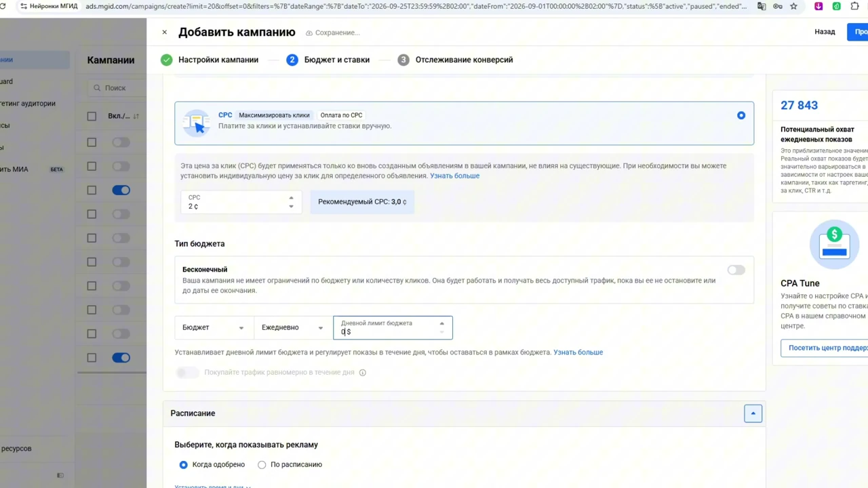Image resolution: width=868 pixels, height=488 pixels.
Task: Click the Поиск campaigns search field
Action: click(x=117, y=87)
